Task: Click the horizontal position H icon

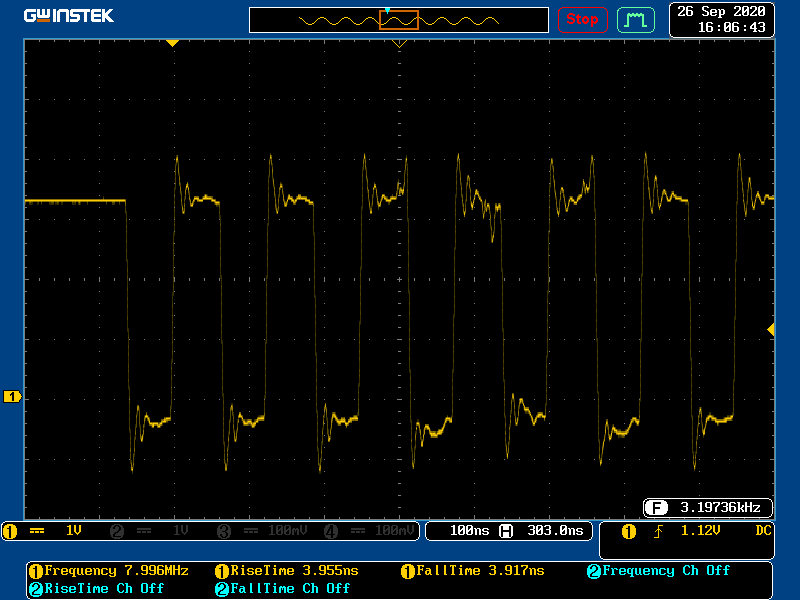Action: pyautogui.click(x=505, y=531)
